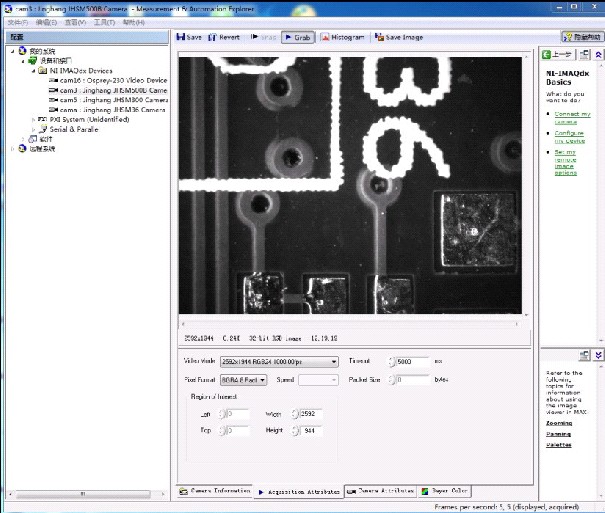Click the Height stepper arrows
This screenshot has height=513, width=605.
295,430
